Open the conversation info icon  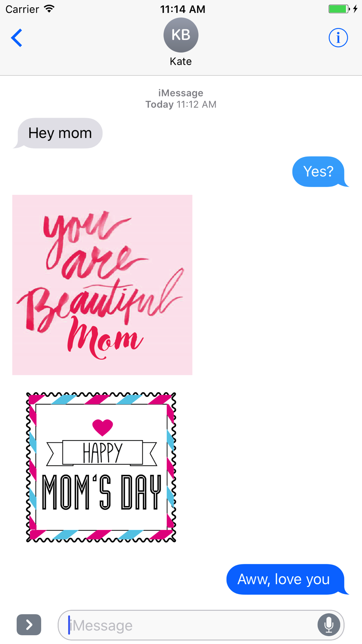point(338,38)
